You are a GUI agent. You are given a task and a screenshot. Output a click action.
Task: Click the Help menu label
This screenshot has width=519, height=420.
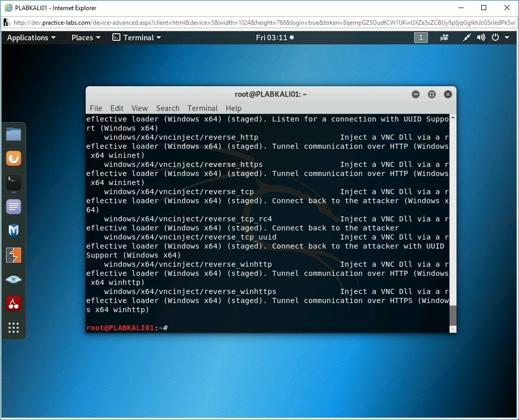coord(233,108)
